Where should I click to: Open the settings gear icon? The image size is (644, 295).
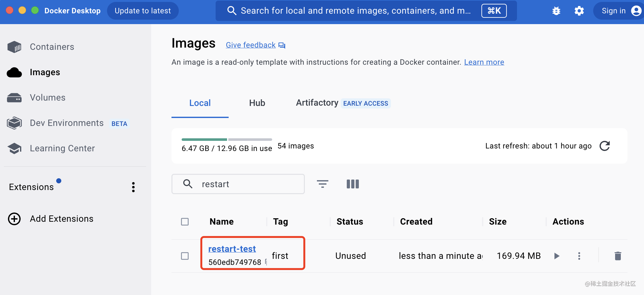click(579, 11)
